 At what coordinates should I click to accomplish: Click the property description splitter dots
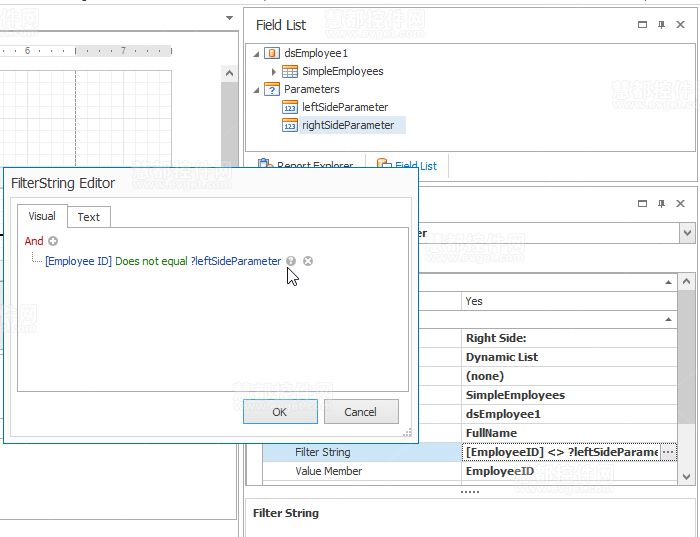[470, 492]
